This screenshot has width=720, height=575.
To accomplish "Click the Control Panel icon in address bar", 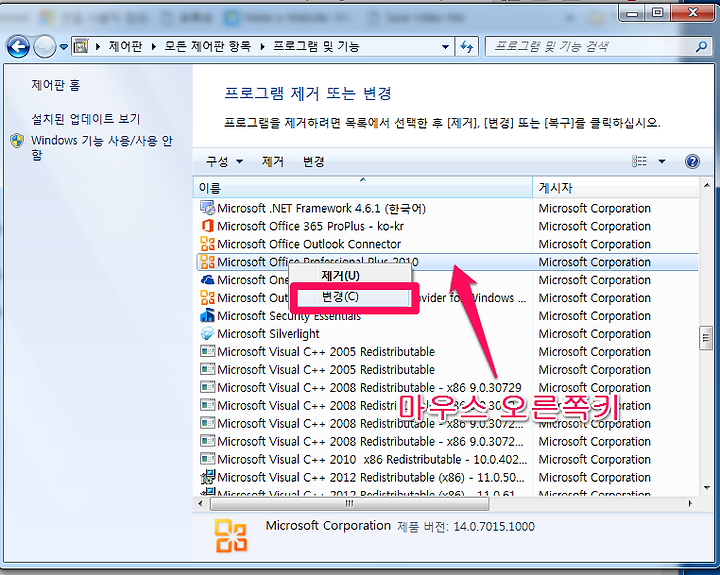I will coord(81,46).
